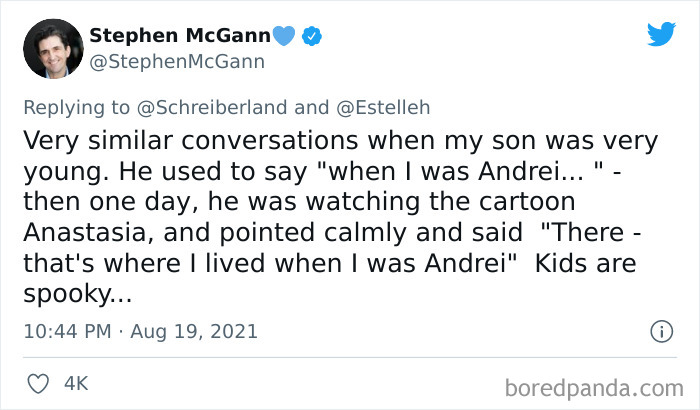This screenshot has height=410, width=700.
Task: Click the Stephen McGann display name
Action: pos(180,37)
